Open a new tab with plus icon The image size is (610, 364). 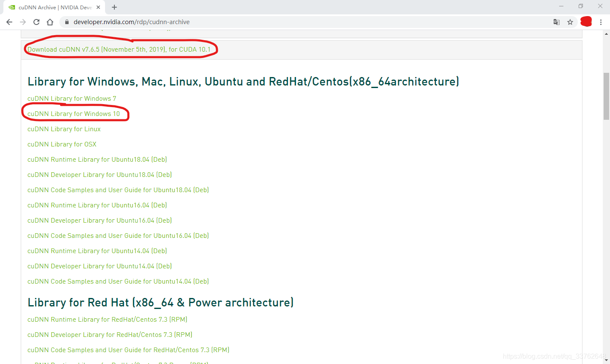114,7
